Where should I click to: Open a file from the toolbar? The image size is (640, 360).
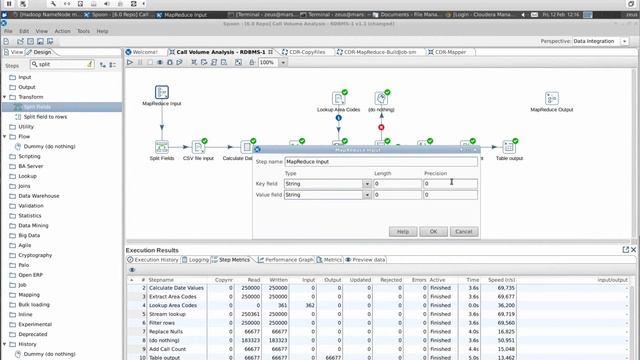pyautogui.click(x=20, y=41)
